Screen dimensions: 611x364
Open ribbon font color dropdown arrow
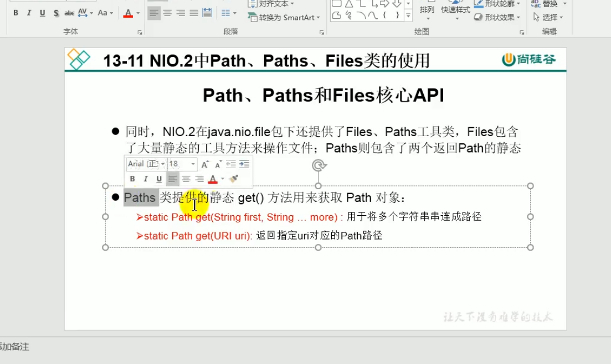coord(138,13)
